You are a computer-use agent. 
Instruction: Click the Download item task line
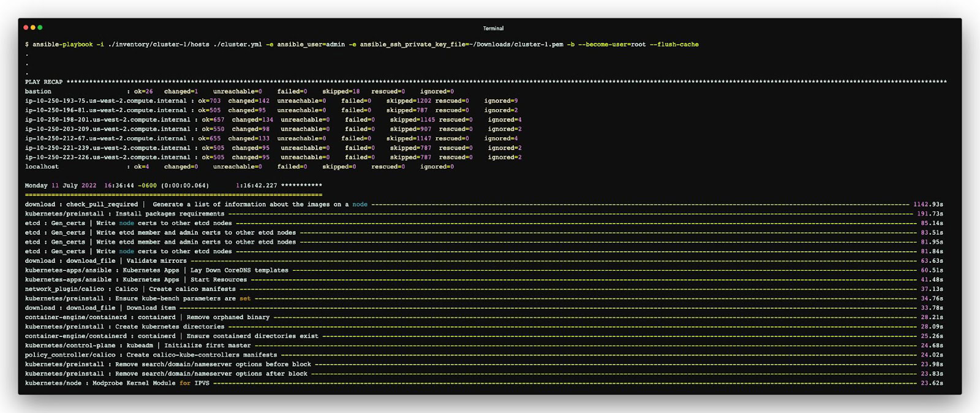484,308
